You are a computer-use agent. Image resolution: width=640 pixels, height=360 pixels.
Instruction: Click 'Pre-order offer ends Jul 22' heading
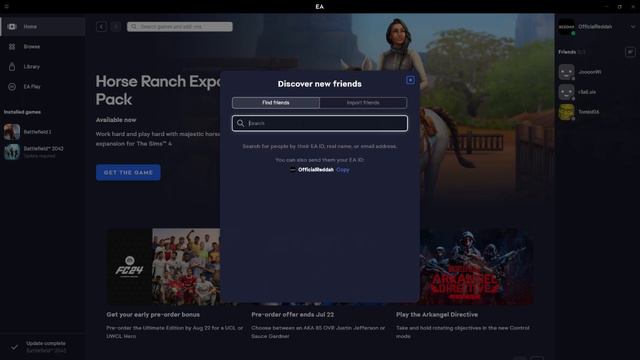[293, 315]
